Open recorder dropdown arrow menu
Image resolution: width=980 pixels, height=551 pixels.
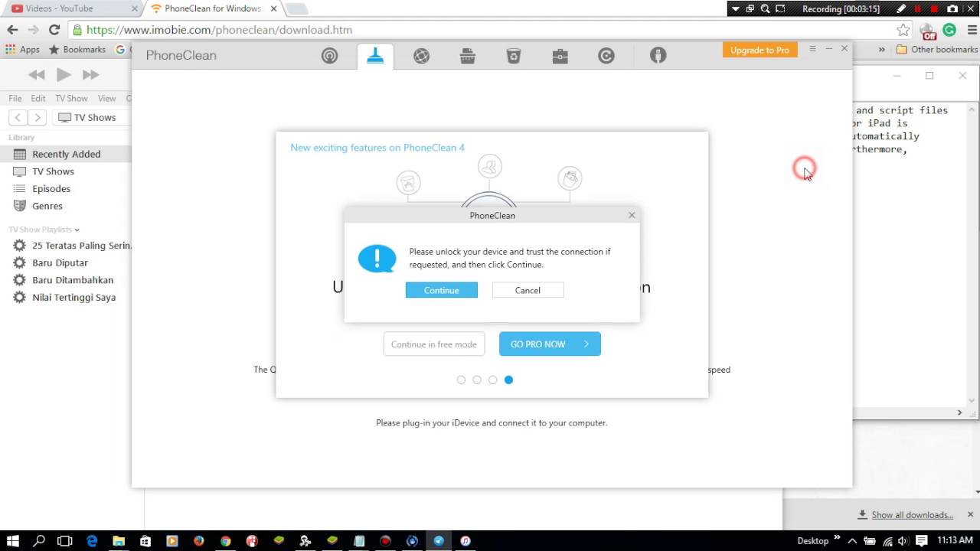[x=736, y=8]
